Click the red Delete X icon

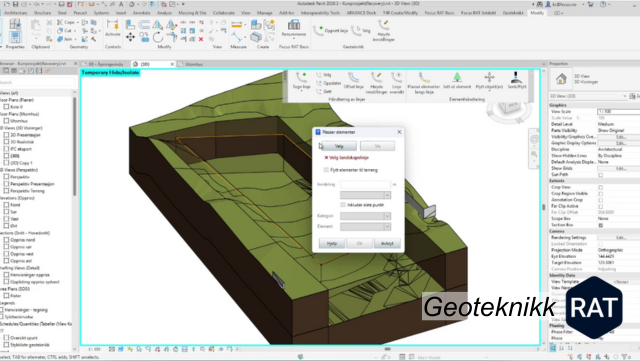point(201,39)
